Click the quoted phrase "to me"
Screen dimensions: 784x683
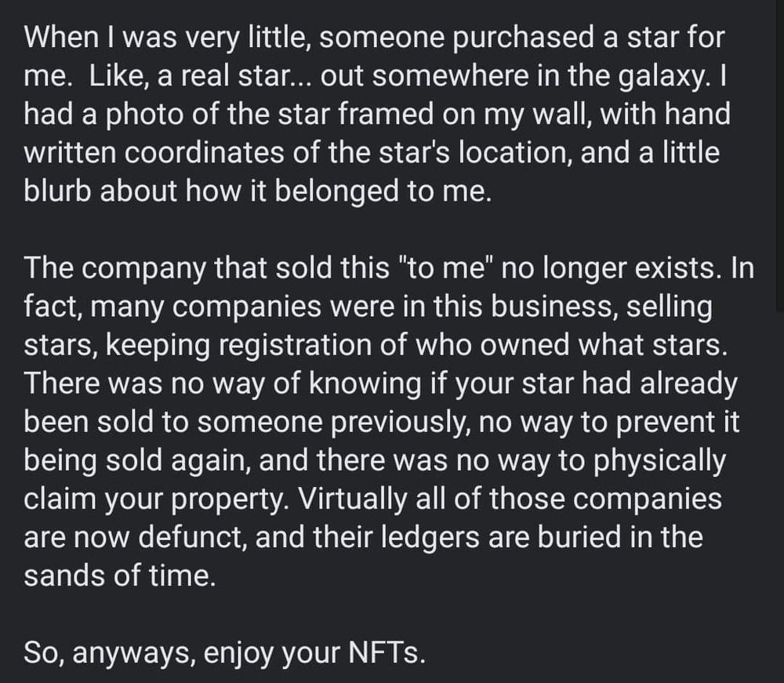[x=447, y=269]
